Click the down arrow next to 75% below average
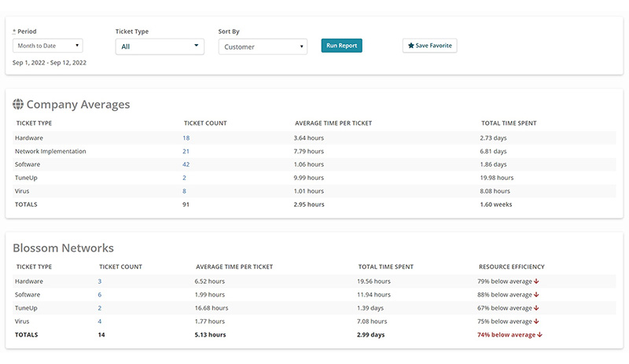 (x=536, y=321)
